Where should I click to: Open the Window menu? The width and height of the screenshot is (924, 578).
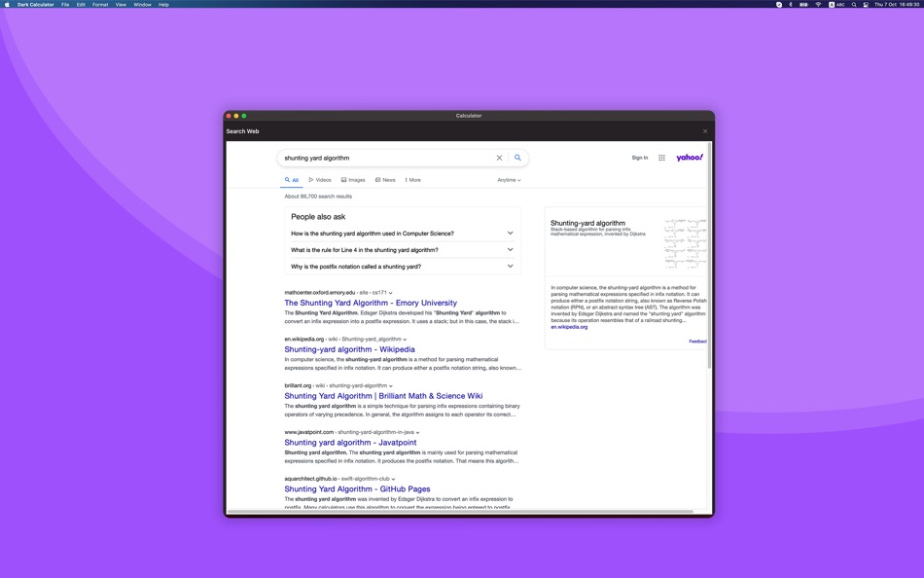[x=143, y=4]
